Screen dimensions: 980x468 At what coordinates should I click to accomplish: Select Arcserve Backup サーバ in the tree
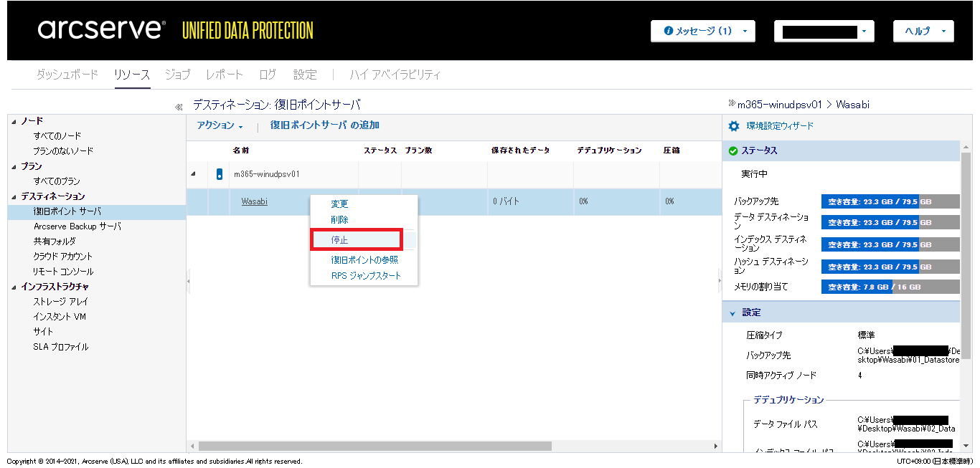click(x=77, y=226)
